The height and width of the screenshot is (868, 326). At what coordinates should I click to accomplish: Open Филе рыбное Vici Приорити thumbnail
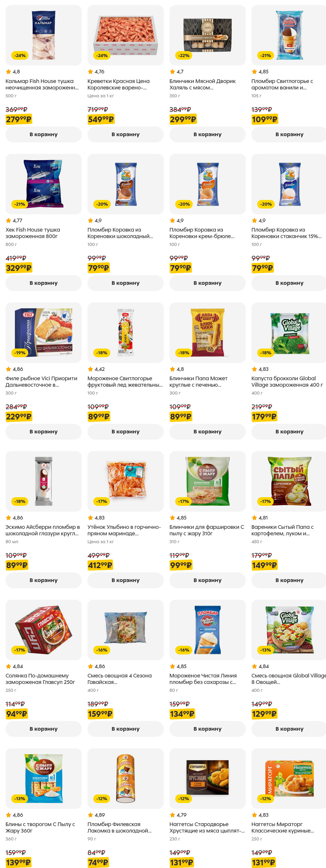pos(43,332)
